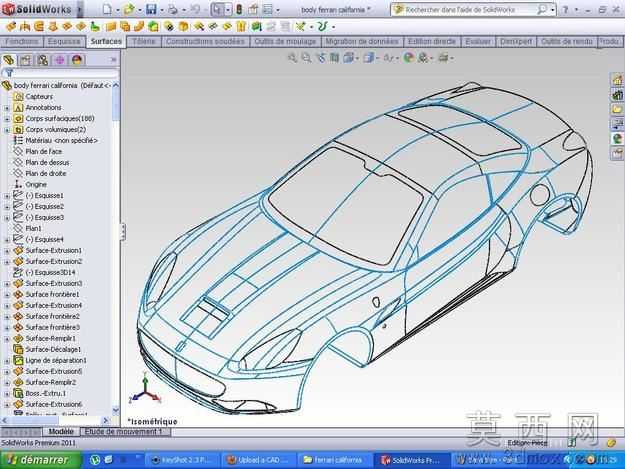Viewport: 625px width, 469px height.
Task: Expand the Annotations tree node
Action: [x=7, y=108]
